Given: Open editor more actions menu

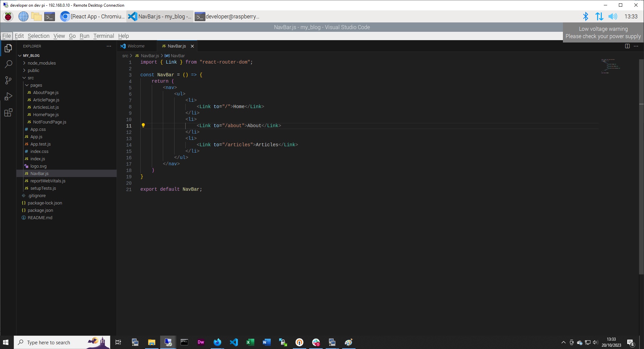Looking at the screenshot, I should click(x=636, y=46).
